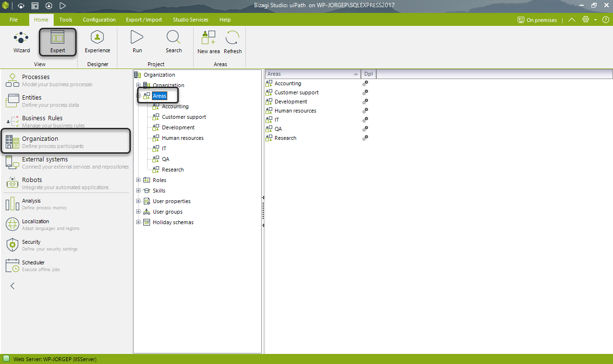Refresh the Areas list

232,42
